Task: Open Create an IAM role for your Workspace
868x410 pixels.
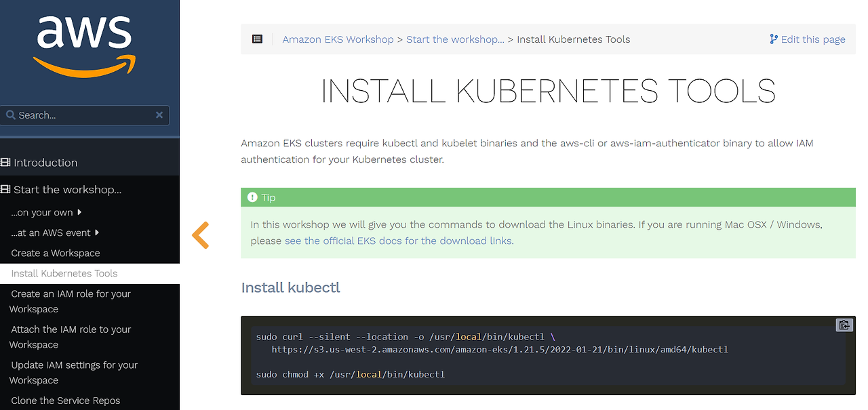Action: pyautogui.click(x=70, y=301)
